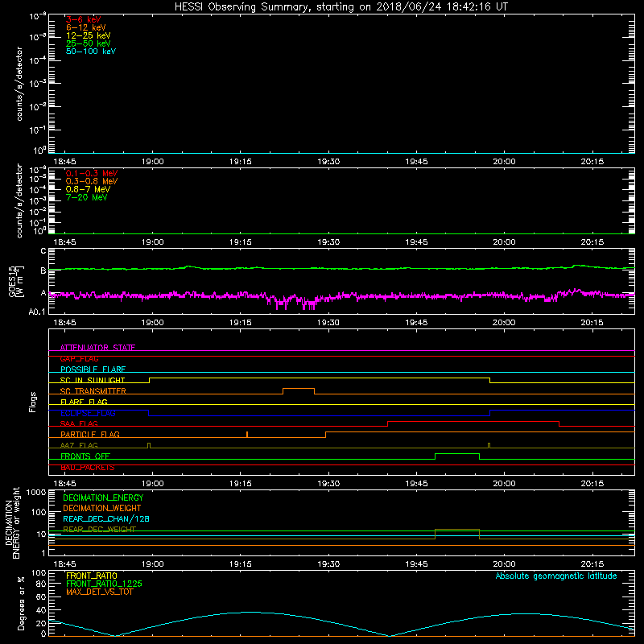Click the FRONT_RATIO_1225 legend label
The height and width of the screenshot is (644, 644).
(x=105, y=584)
